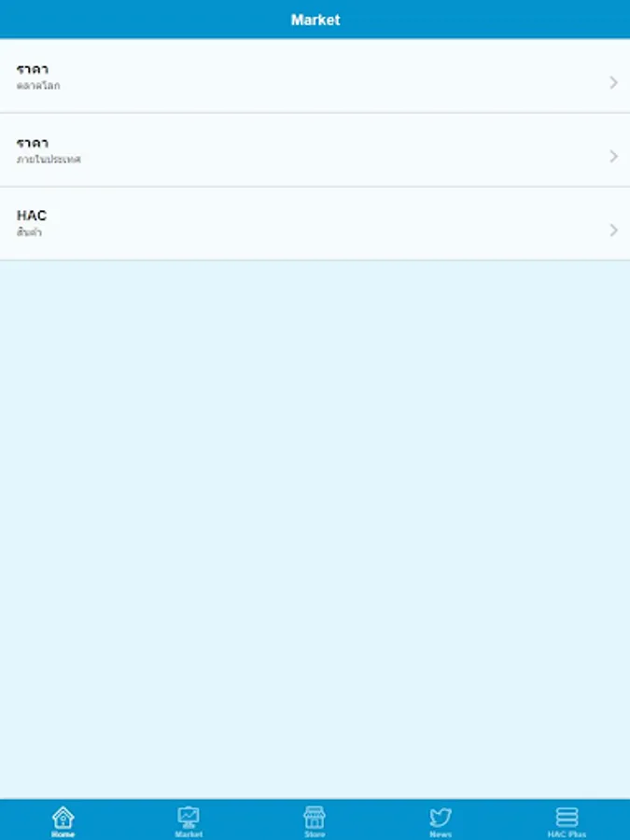Image resolution: width=630 pixels, height=840 pixels.
Task: Expand the HAC สินค้า row chevron
Action: pos(613,230)
